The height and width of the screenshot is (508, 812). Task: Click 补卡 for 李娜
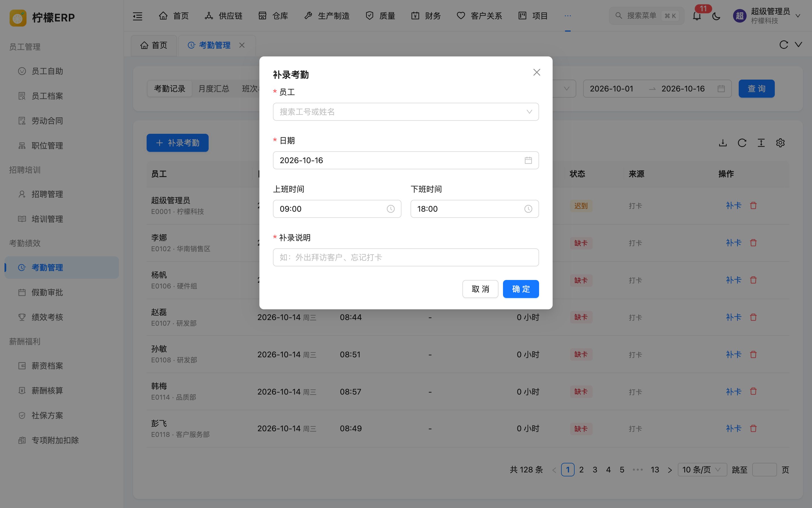tap(734, 243)
